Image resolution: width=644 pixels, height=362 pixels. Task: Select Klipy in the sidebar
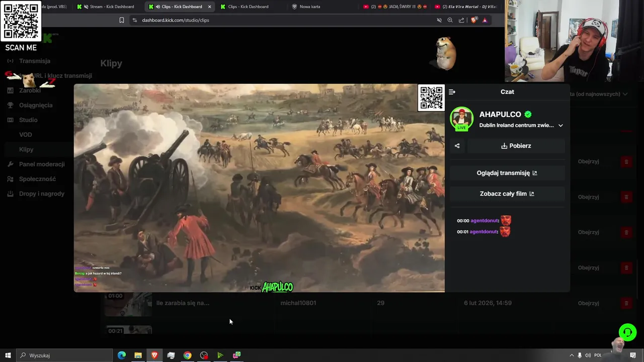click(26, 149)
